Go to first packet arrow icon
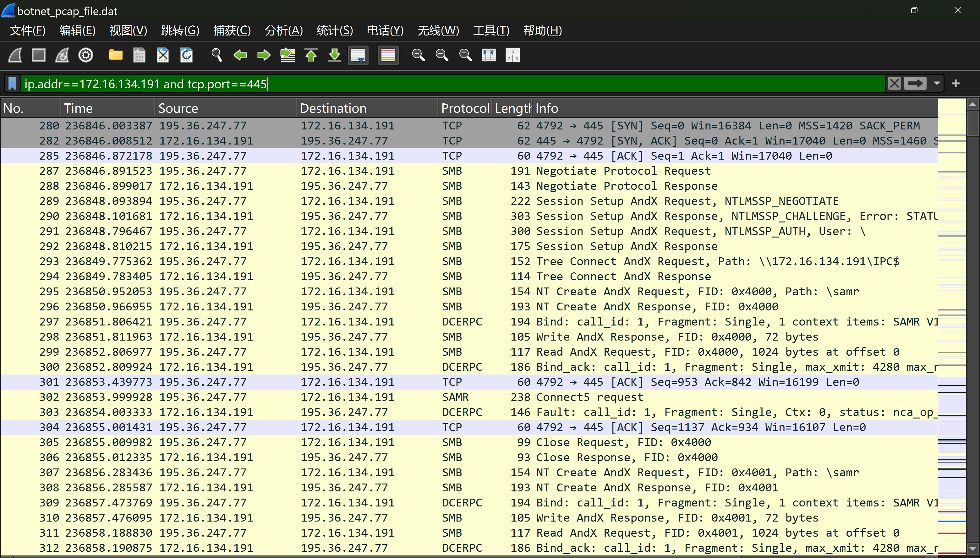This screenshot has width=980, height=558. point(311,55)
